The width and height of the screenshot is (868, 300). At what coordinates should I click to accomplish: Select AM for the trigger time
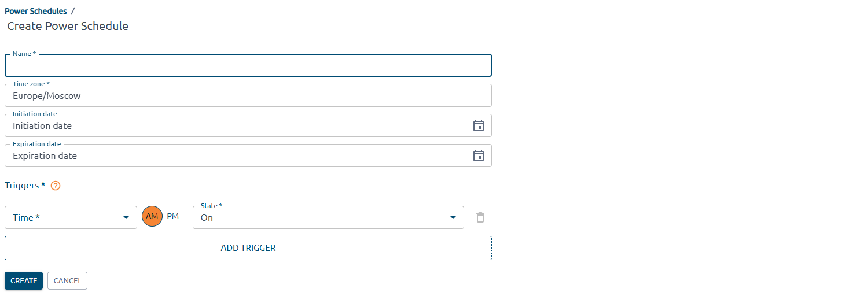click(152, 216)
